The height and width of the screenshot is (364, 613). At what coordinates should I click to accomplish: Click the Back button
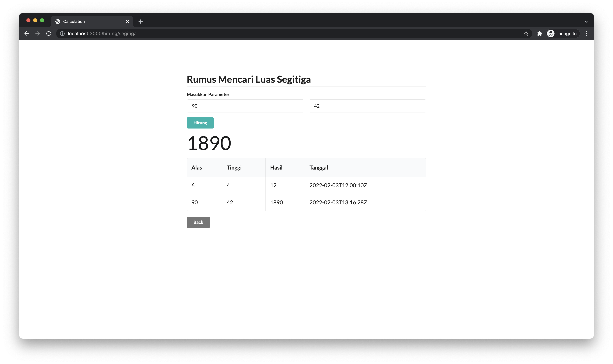pyautogui.click(x=198, y=222)
